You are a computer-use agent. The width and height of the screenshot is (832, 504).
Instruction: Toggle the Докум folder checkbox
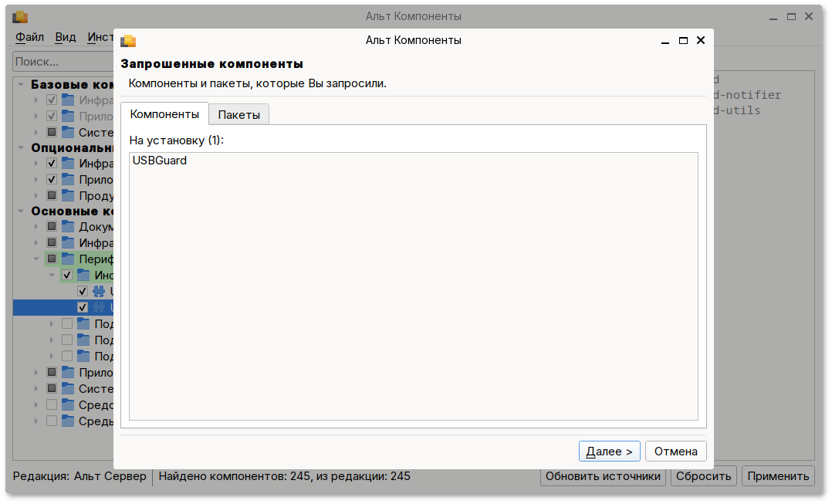52,227
